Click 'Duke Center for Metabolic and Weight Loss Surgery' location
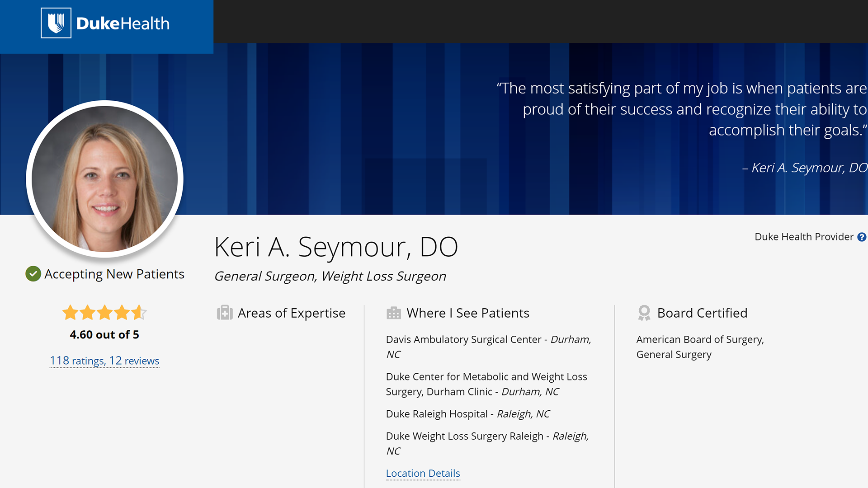Screen dimensions: 868x488 486,384
